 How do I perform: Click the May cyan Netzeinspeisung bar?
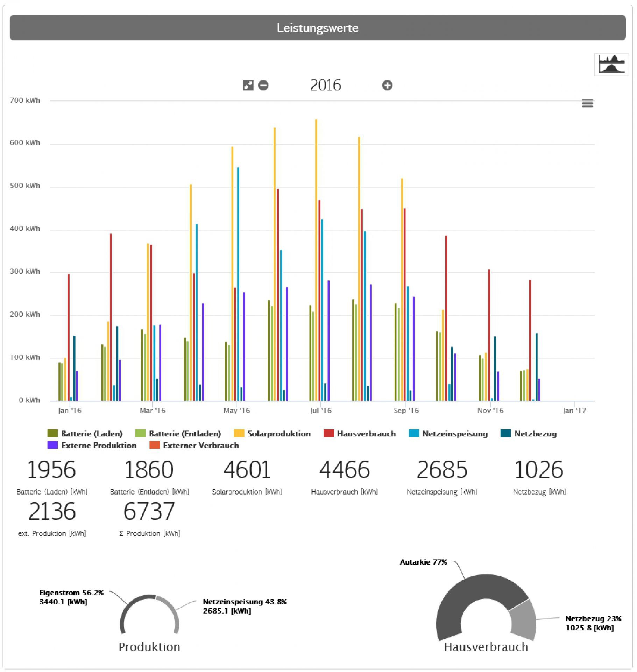click(238, 284)
